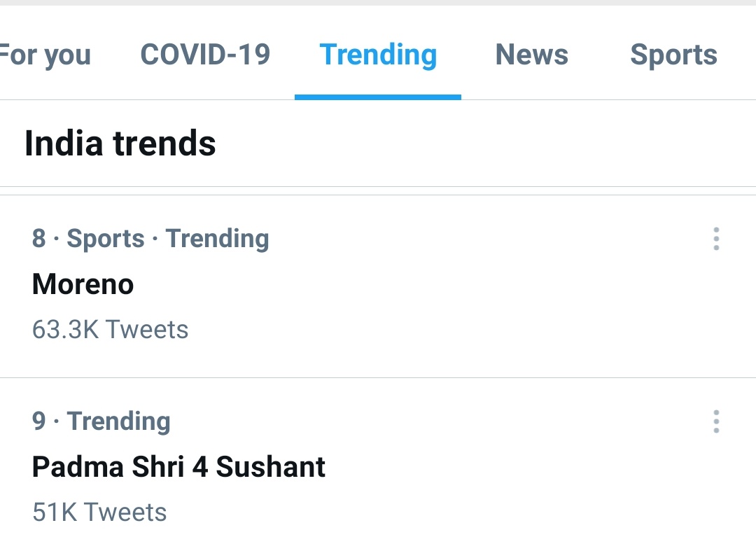This screenshot has height=558, width=756.
Task: Select the Trending tab
Action: (378, 55)
